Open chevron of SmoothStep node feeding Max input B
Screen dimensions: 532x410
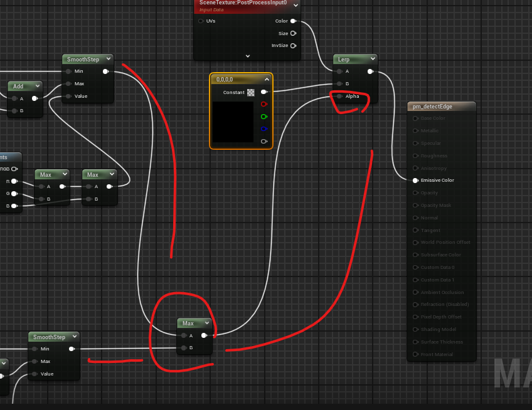pos(74,337)
